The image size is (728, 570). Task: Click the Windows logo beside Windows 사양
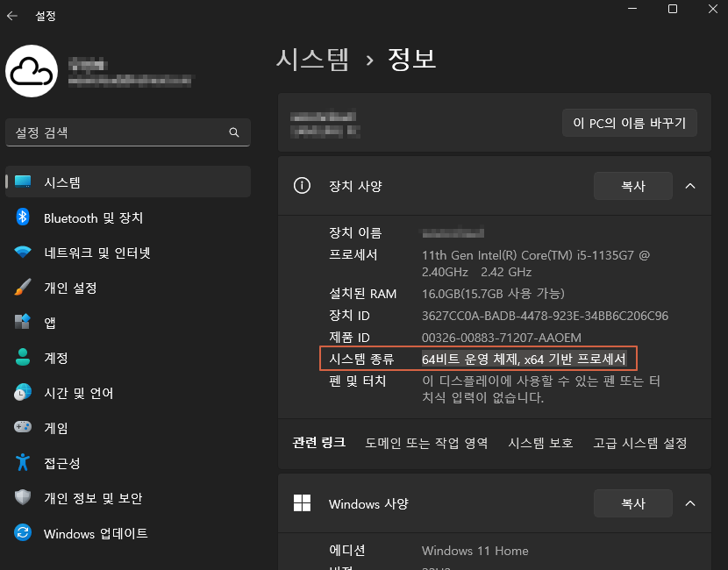[302, 503]
